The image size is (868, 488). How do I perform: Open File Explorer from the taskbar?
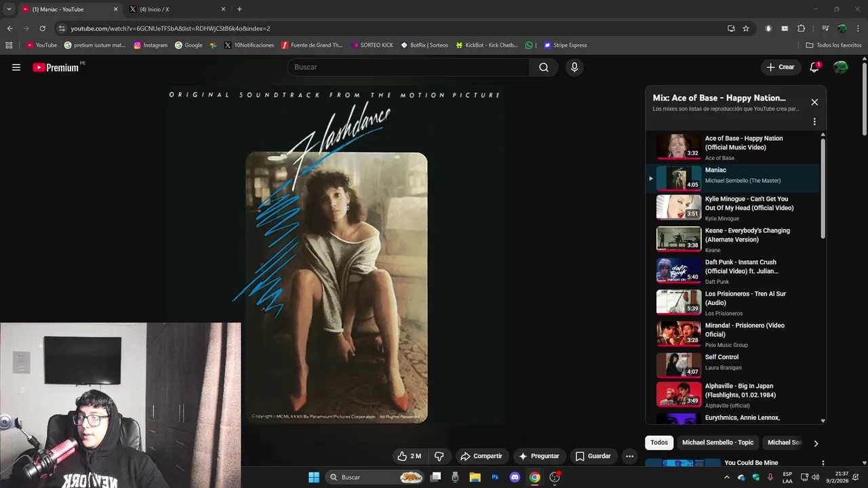[475, 477]
